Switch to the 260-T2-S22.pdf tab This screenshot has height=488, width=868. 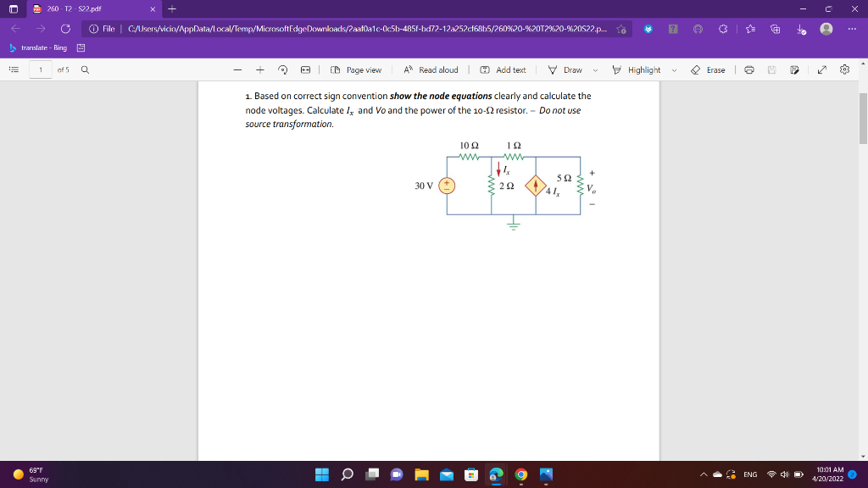point(76,9)
